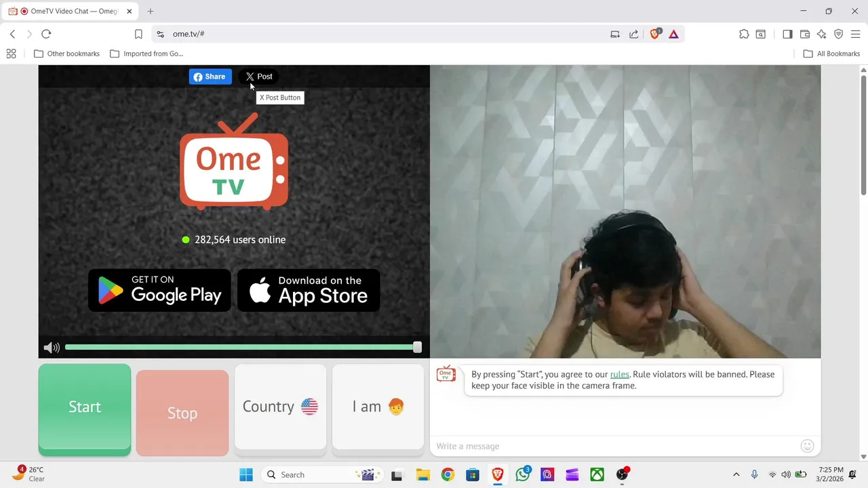Open a new browser tab
The height and width of the screenshot is (488, 868).
click(x=151, y=12)
